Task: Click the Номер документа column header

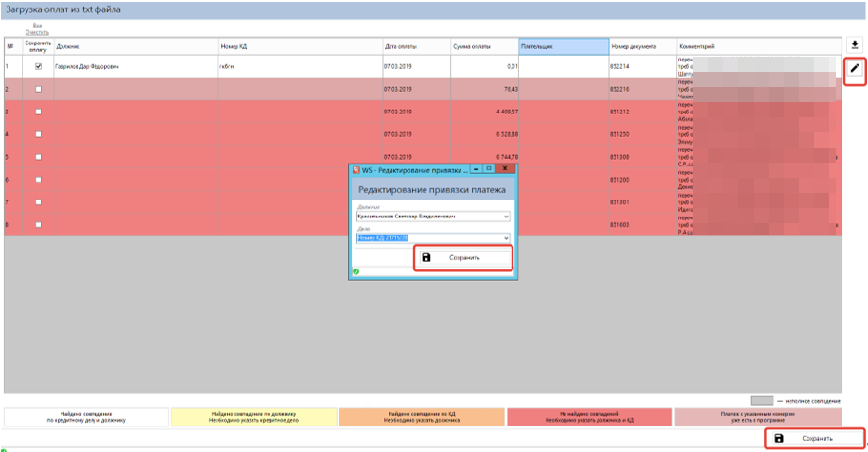Action: (x=643, y=46)
